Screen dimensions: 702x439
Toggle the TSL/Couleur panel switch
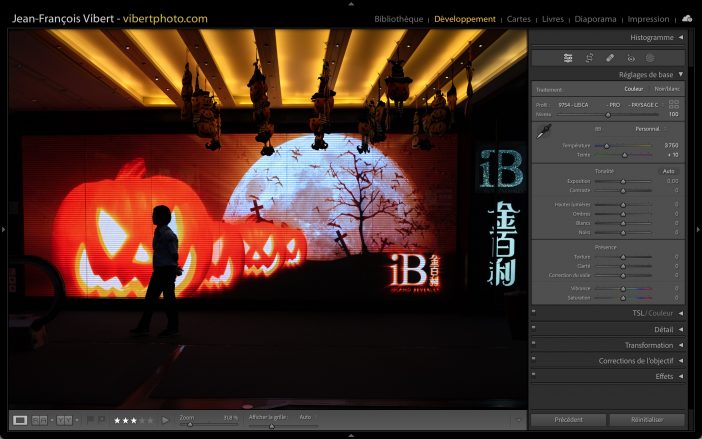click(534, 312)
